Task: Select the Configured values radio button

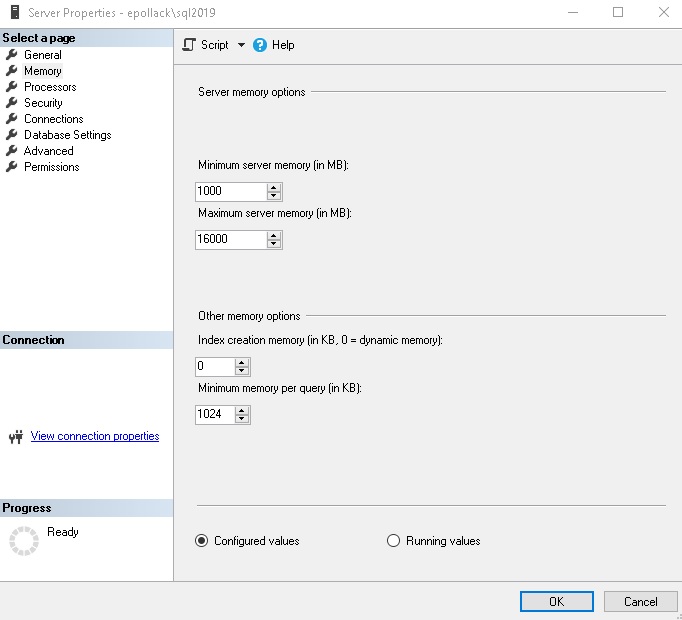Action: [x=202, y=541]
